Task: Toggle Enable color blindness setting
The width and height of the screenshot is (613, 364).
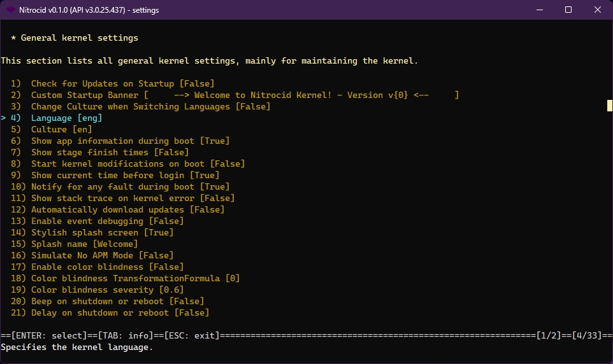Action: pos(107,267)
